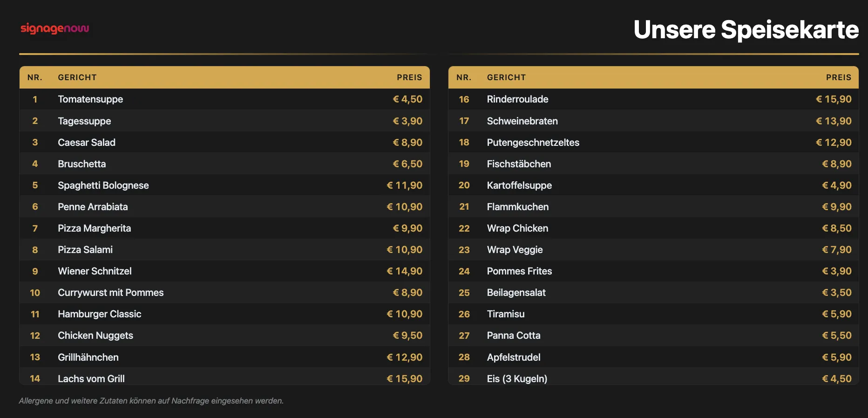Click Panna Cotta dish name
868x418 pixels.
pyautogui.click(x=514, y=336)
